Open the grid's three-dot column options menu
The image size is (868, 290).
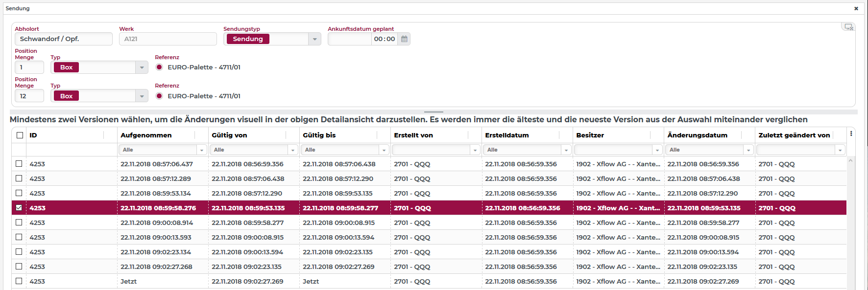click(x=851, y=134)
